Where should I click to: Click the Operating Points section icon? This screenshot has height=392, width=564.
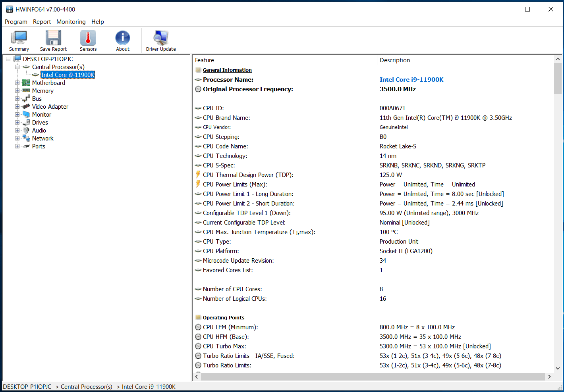pos(198,317)
